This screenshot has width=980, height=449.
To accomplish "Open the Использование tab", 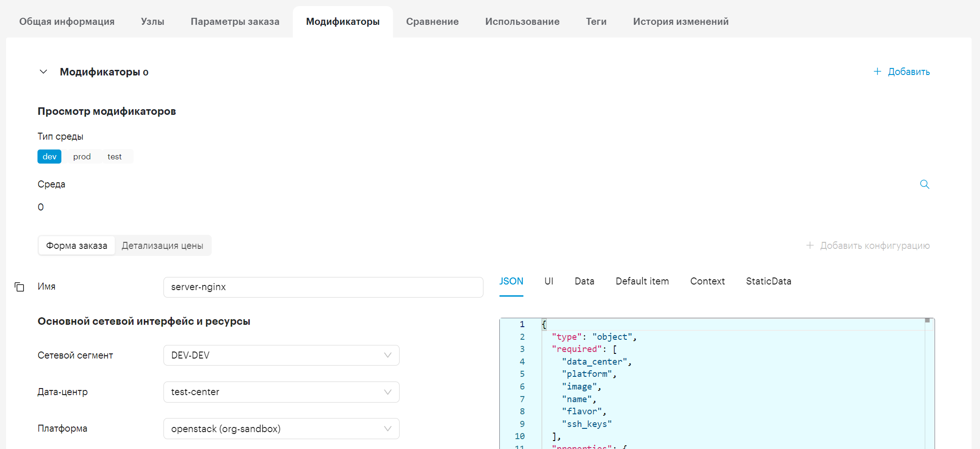I will click(522, 22).
